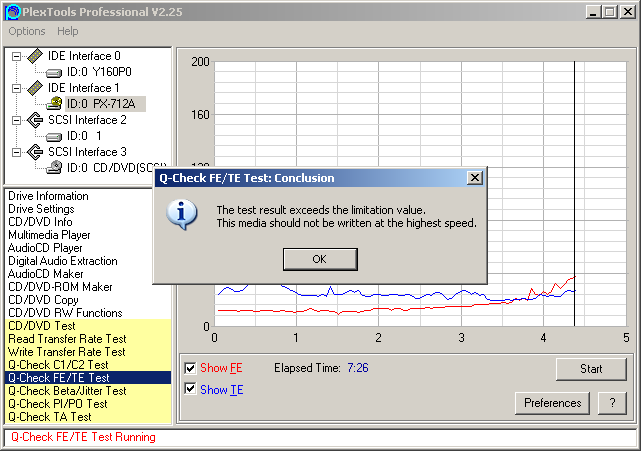641x451 pixels.
Task: Close the Q-Check FE/TE Test Conclusion dialog
Action: pyautogui.click(x=475, y=178)
